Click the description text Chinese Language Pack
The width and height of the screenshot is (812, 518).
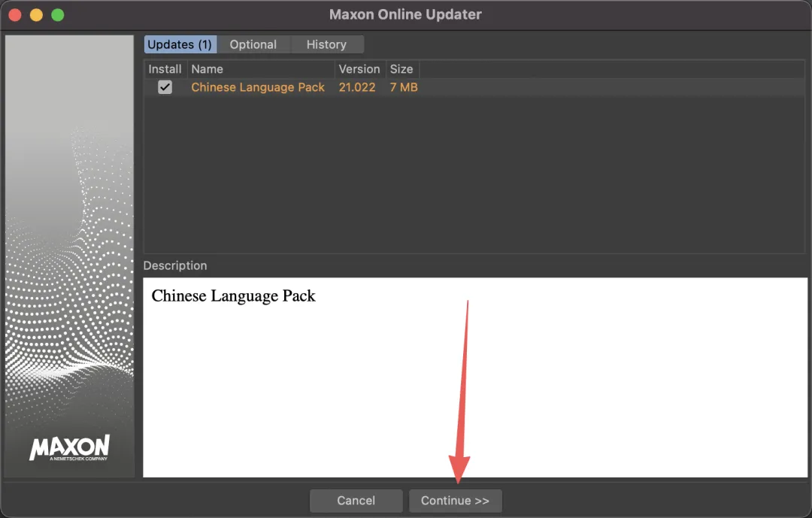pyautogui.click(x=234, y=295)
